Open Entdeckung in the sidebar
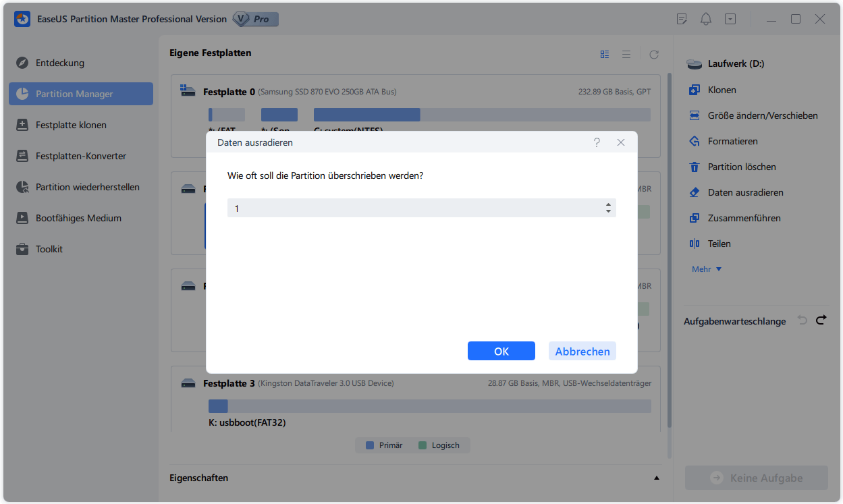This screenshot has width=843, height=504. [81, 63]
